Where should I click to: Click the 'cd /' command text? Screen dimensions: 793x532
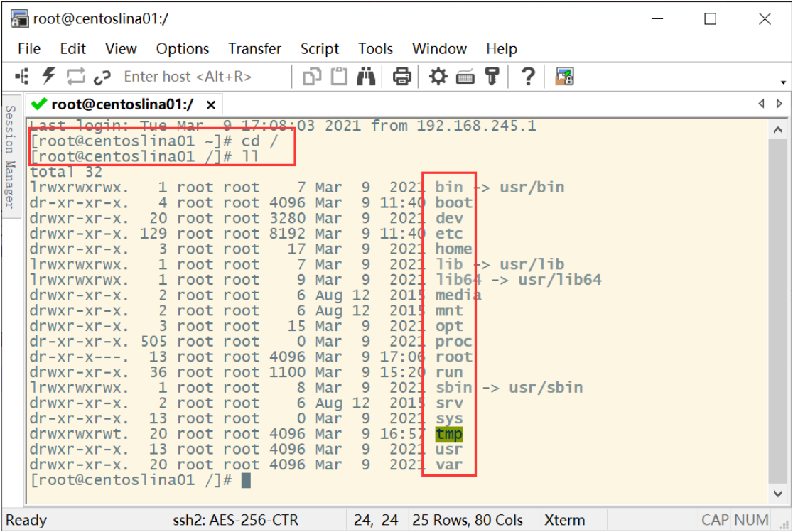point(260,141)
